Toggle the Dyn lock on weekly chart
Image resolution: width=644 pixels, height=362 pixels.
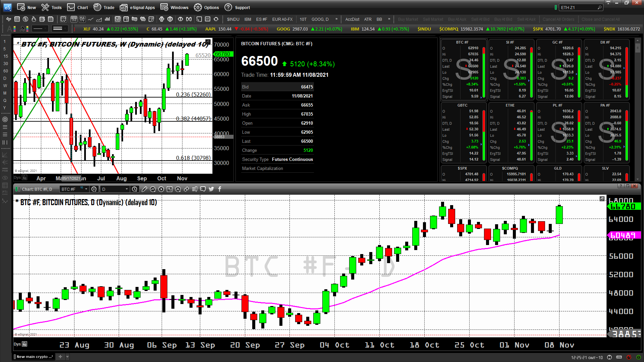pos(24,178)
